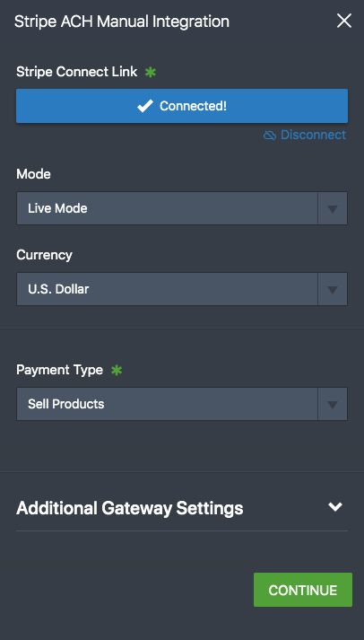Open the Mode dropdown arrow

coord(333,208)
